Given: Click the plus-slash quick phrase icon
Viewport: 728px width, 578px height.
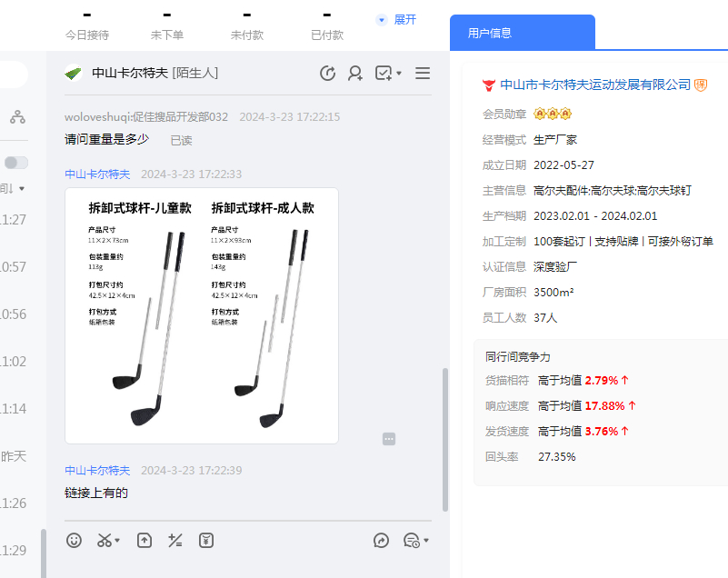Looking at the screenshot, I should 175,541.
